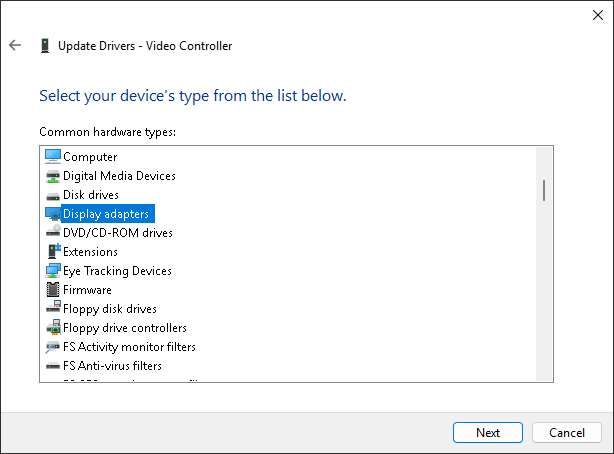Click the Firmware chip icon

tap(53, 290)
